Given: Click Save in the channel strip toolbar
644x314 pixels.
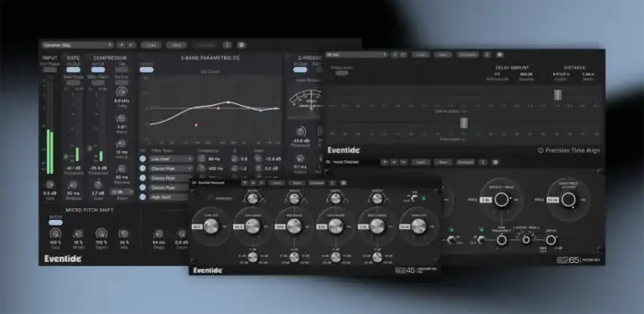Looking at the screenshot, I should pyautogui.click(x=177, y=44).
